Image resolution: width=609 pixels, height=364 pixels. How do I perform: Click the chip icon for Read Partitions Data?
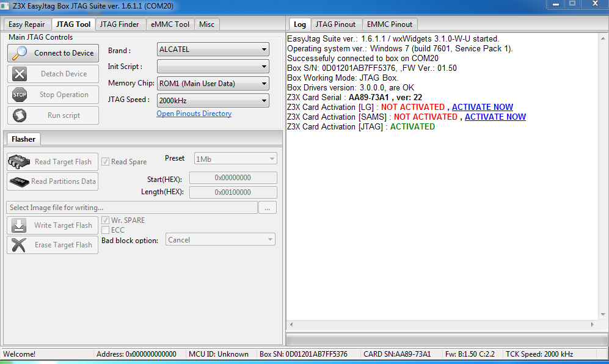pos(19,181)
